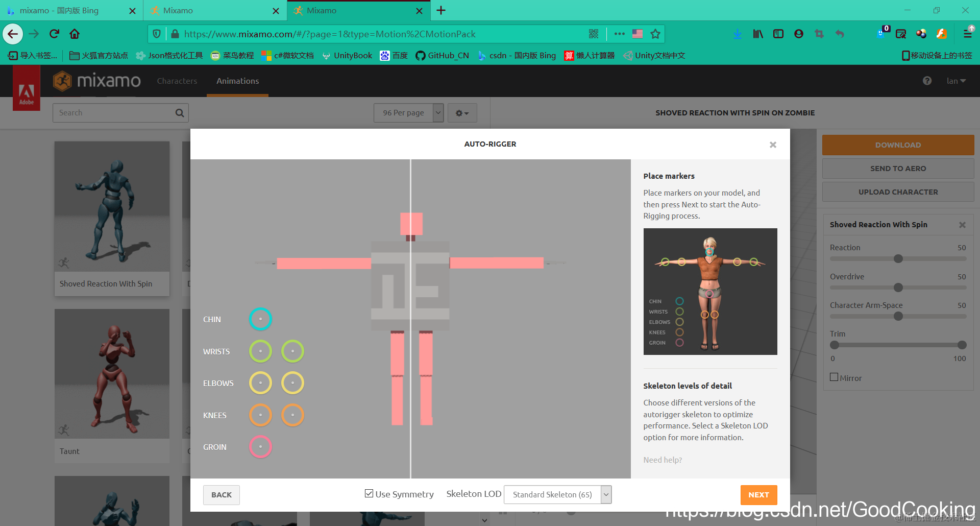Open the Unity文档中文 bookmark

[x=654, y=56]
